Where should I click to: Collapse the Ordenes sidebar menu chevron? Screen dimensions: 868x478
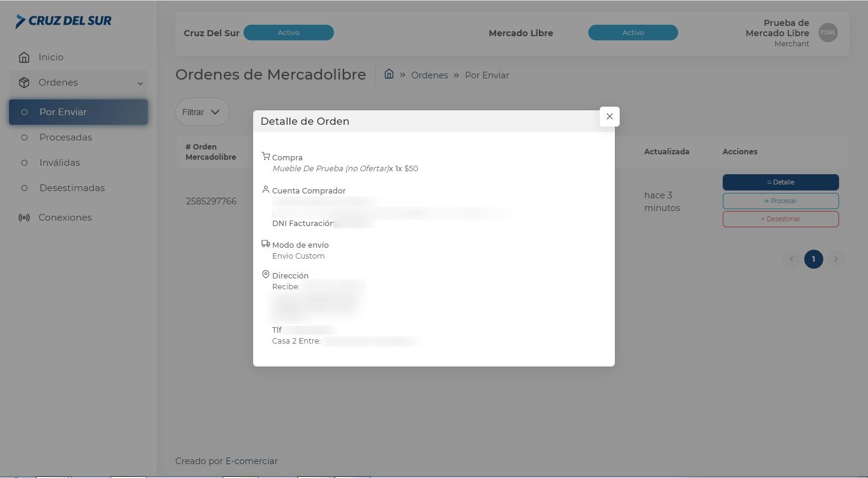pyautogui.click(x=140, y=84)
